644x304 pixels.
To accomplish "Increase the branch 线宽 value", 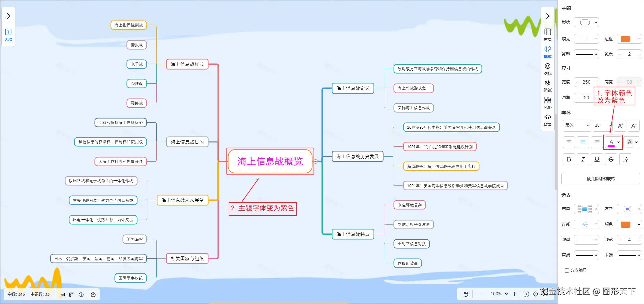I will click(x=639, y=240).
